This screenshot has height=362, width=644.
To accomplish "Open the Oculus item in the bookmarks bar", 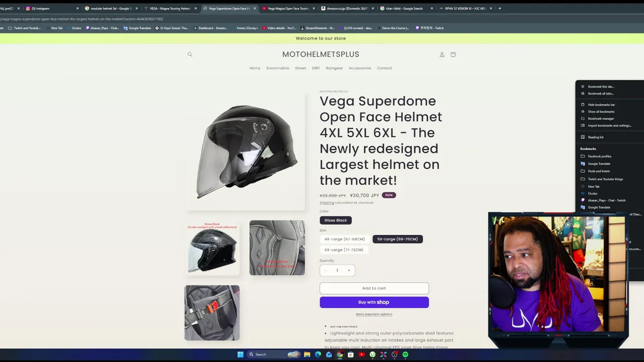I will (74, 28).
